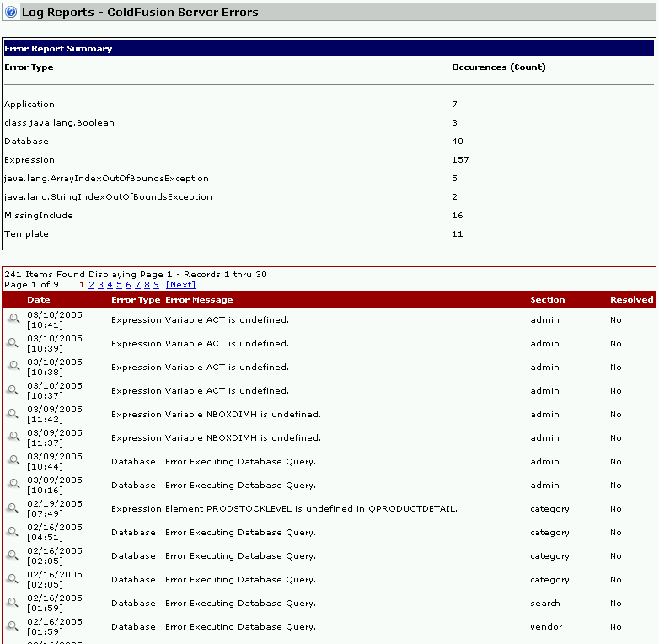Image resolution: width=659 pixels, height=644 pixels.
Task: Open details magnifier for 03/10/2005 10:37 error
Action: pos(13,389)
